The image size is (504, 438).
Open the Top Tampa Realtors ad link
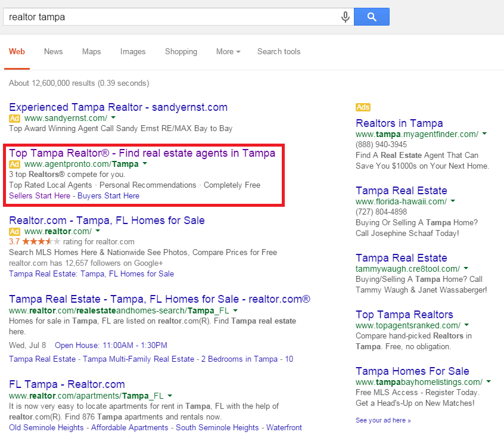404,315
